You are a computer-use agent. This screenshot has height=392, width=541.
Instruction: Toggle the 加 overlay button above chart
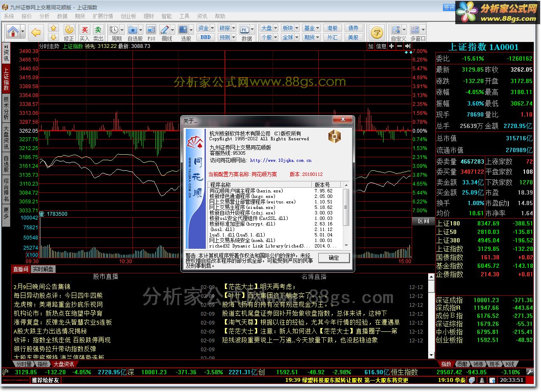[371, 46]
